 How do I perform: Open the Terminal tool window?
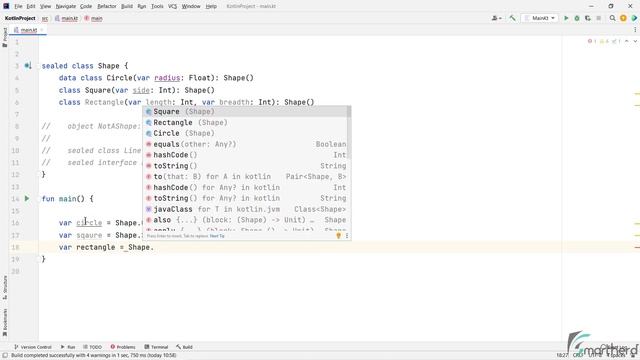(x=156, y=347)
